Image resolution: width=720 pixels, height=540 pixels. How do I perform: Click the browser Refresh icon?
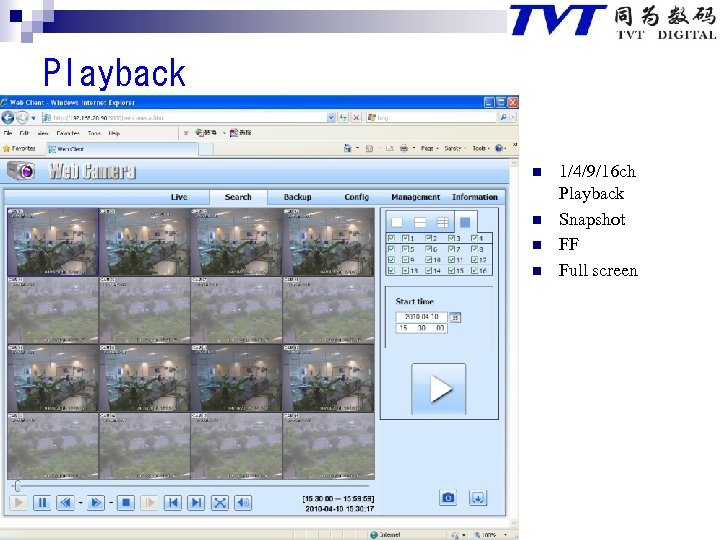pyautogui.click(x=343, y=118)
